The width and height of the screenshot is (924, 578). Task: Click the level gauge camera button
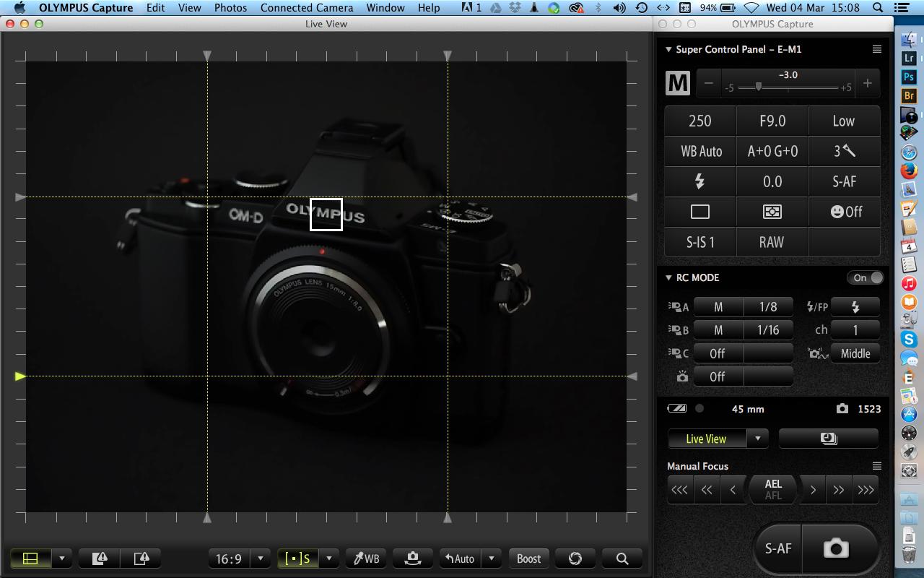413,558
